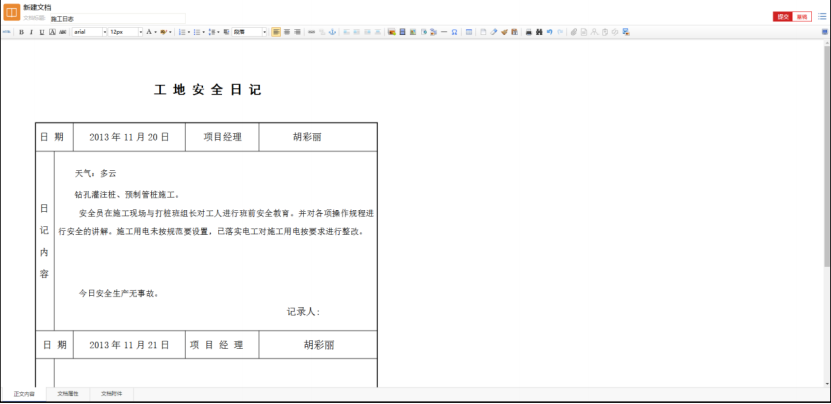Insert a video clip
Screen dimensions: 831x404
coord(403,32)
